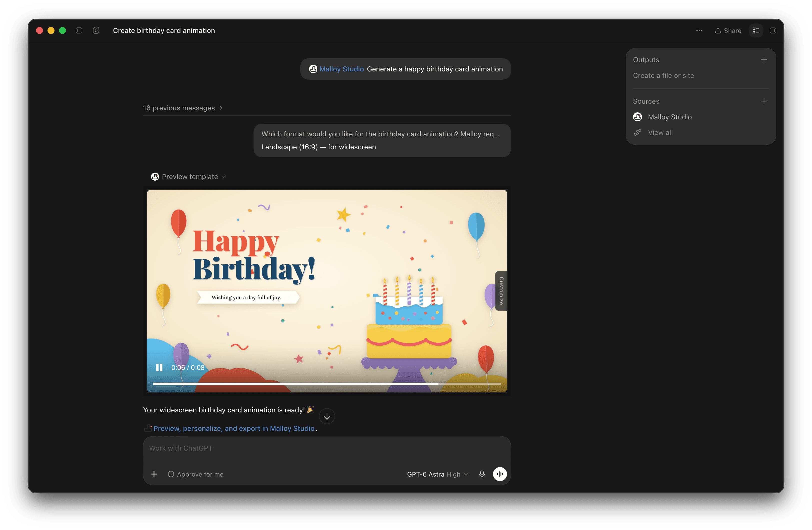Toggle the right side panel icon
812x530 pixels.
point(773,30)
